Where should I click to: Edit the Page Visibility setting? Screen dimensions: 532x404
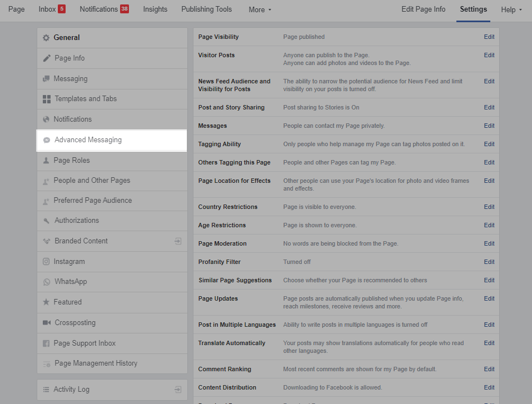[489, 37]
